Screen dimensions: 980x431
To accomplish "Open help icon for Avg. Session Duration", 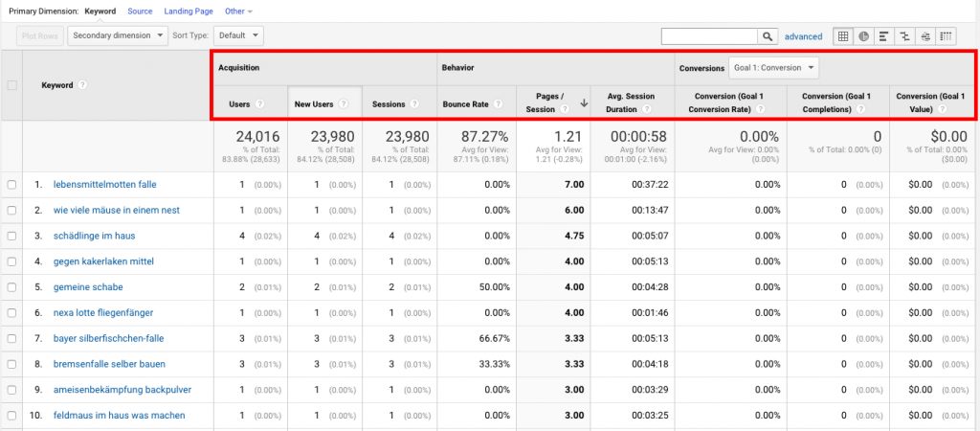I will coord(646,109).
